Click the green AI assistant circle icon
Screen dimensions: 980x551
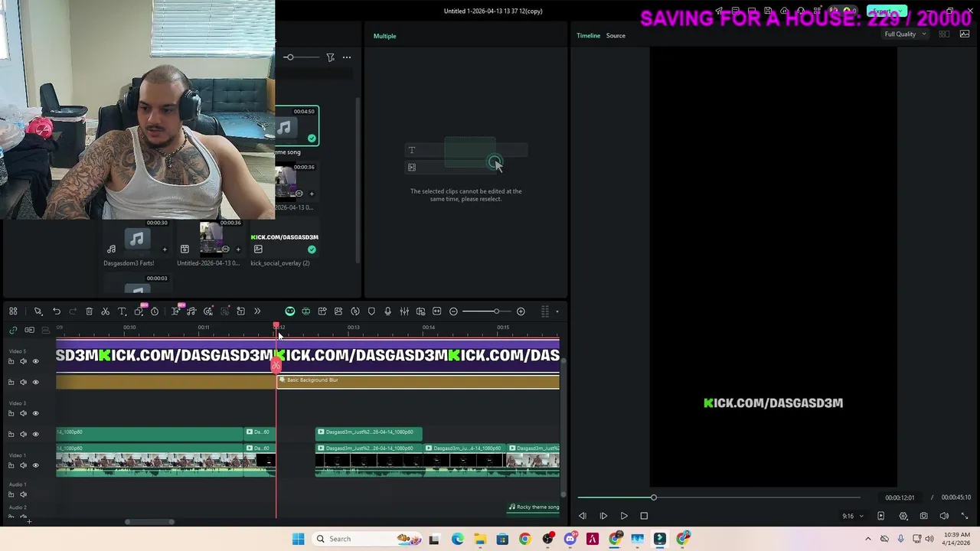[290, 311]
